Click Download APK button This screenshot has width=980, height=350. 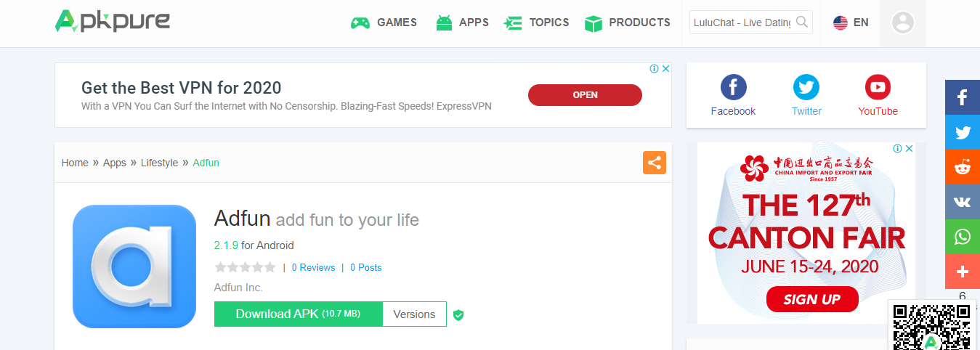[298, 314]
